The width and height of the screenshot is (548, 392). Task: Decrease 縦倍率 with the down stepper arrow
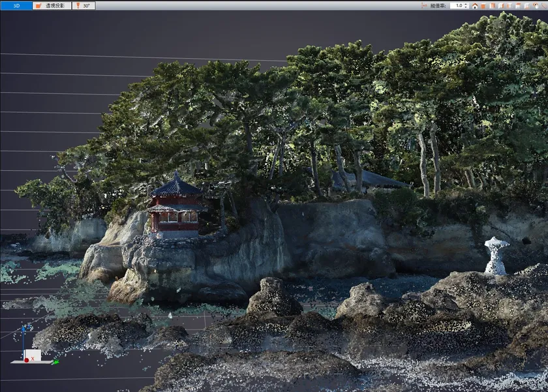[466, 7]
